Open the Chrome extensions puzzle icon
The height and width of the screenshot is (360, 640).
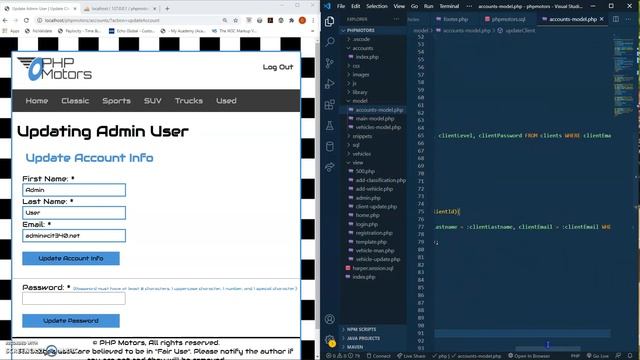[291, 20]
